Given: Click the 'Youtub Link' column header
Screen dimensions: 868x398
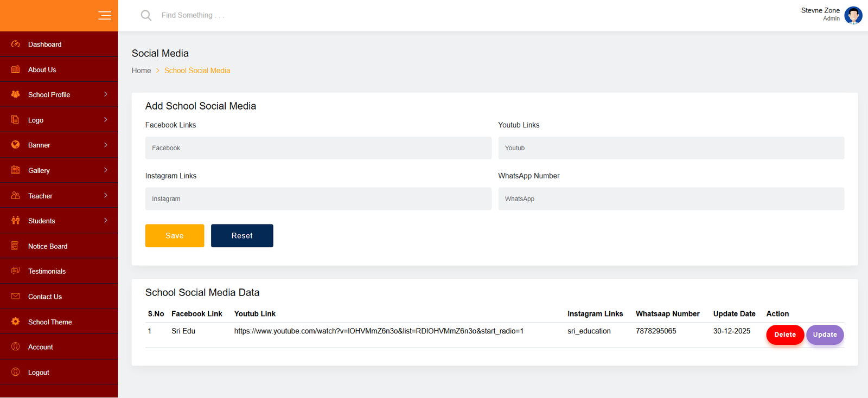Looking at the screenshot, I should (x=255, y=313).
